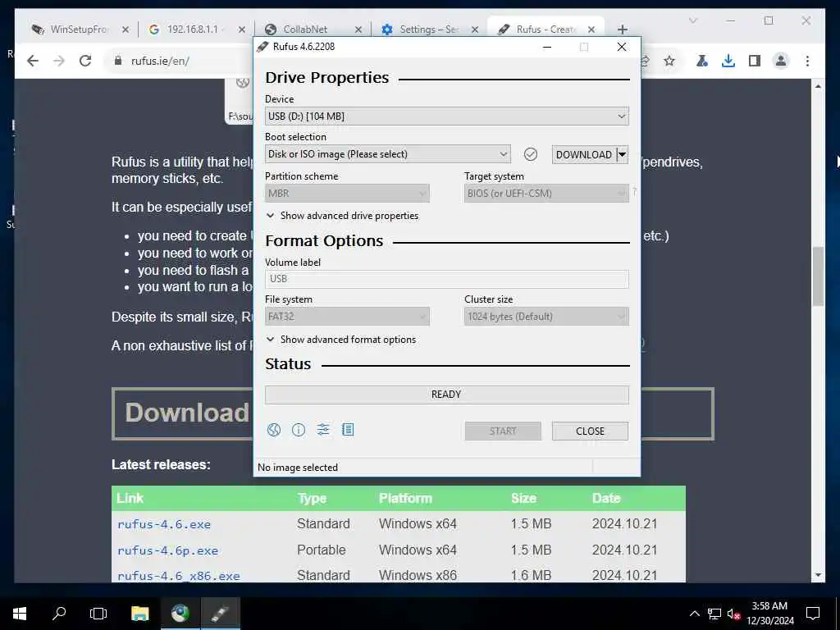This screenshot has height=630, width=840.
Task: Click the Target system help question mark
Action: pyautogui.click(x=635, y=191)
